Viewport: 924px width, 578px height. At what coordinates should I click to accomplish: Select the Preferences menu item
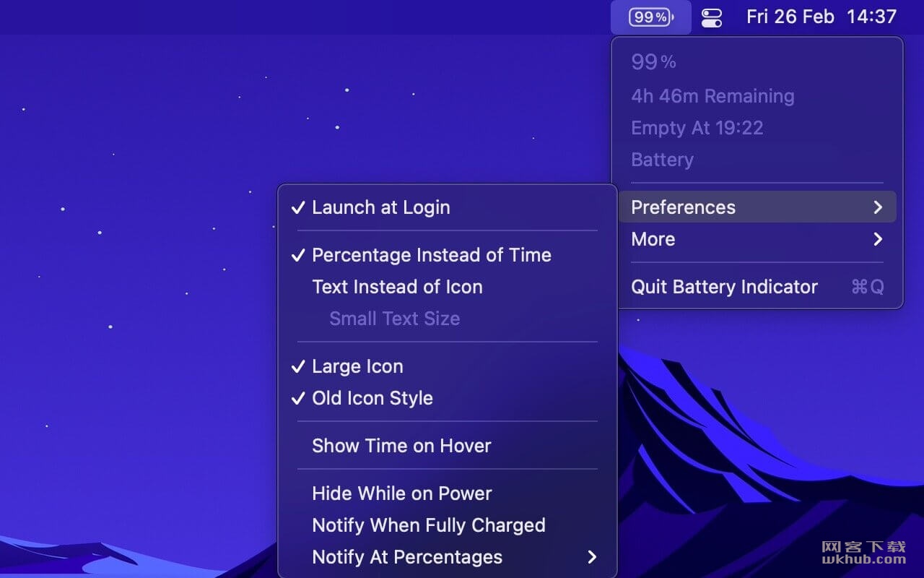tap(757, 207)
